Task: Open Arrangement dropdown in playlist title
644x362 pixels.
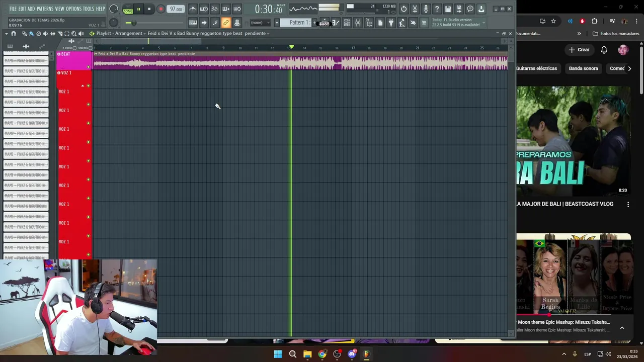Action: tap(128, 34)
